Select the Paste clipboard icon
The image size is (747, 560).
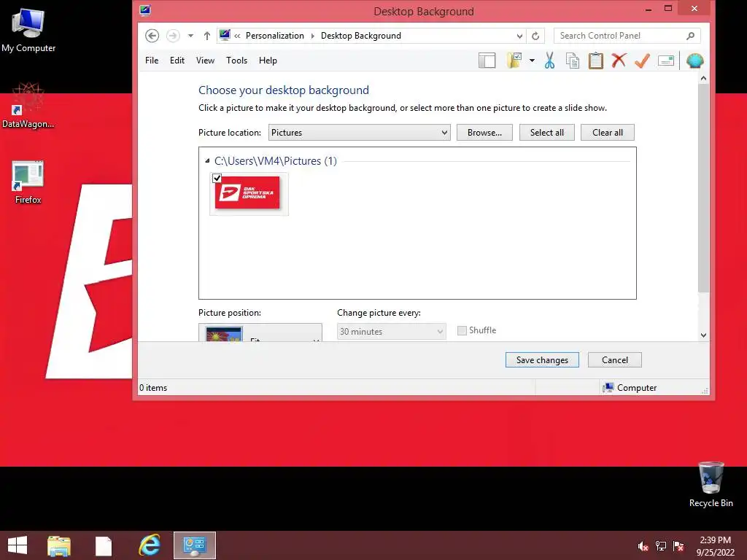click(x=595, y=61)
